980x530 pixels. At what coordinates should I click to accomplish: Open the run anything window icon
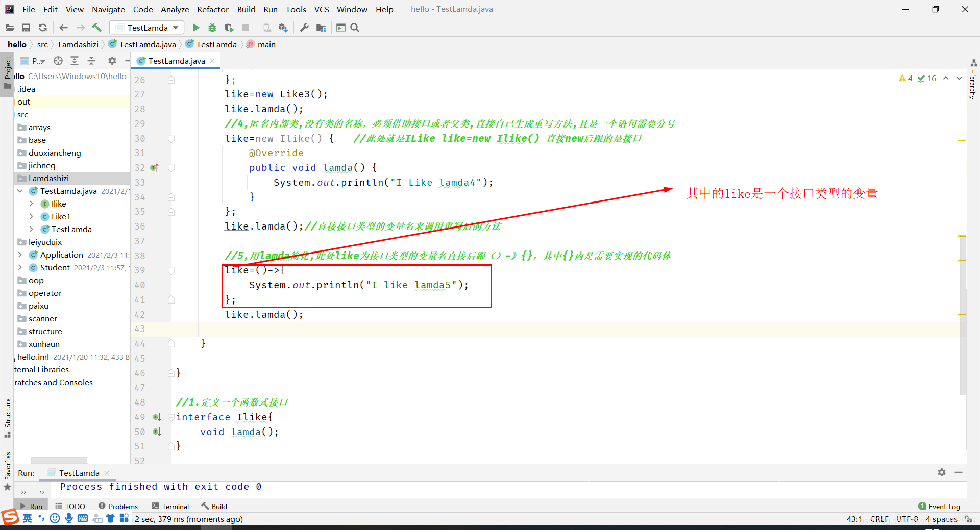tap(341, 28)
